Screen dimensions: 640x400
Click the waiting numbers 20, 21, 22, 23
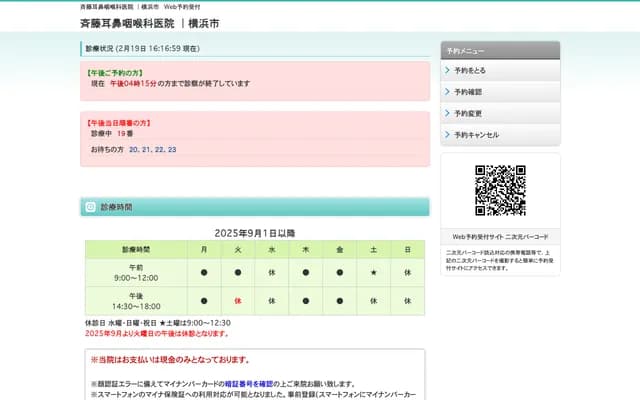click(152, 149)
